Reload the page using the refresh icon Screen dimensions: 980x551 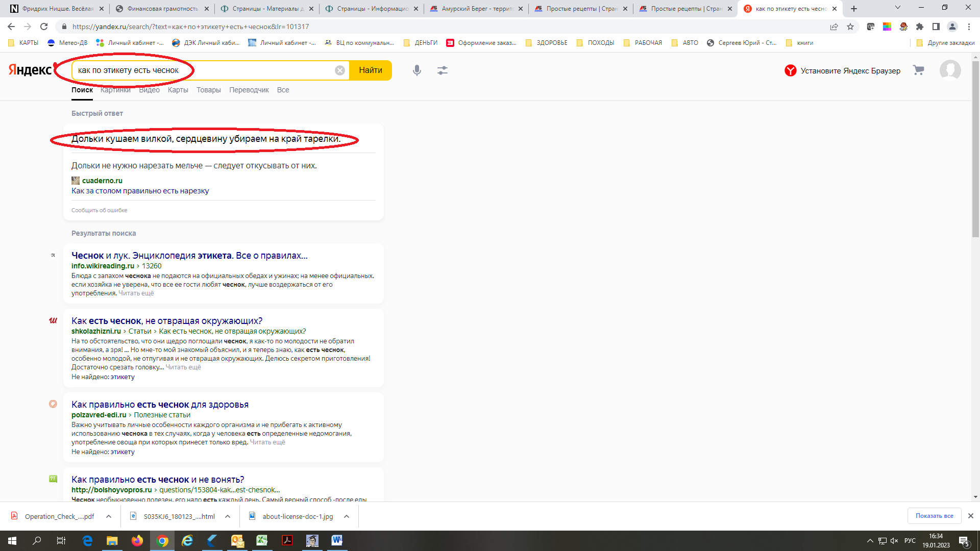click(x=44, y=27)
